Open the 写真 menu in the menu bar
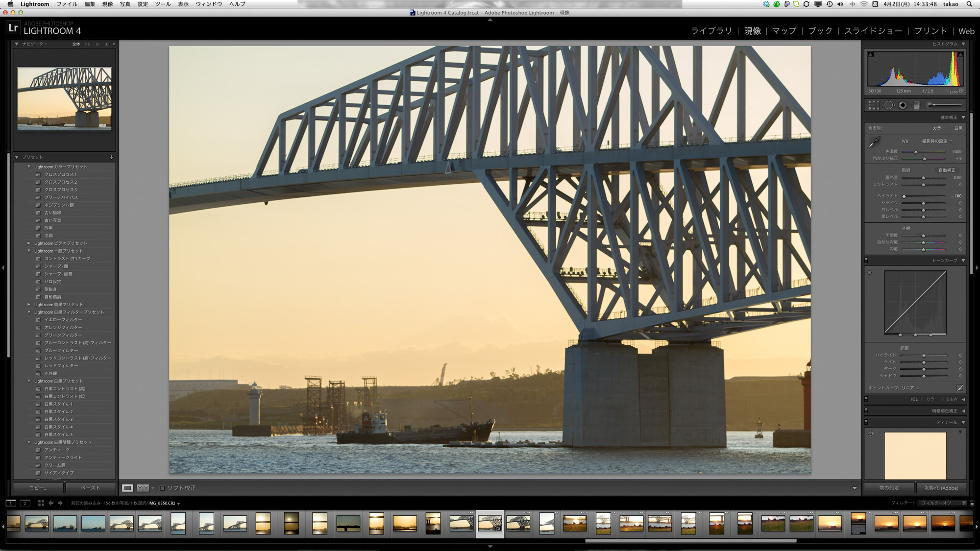 point(125,4)
